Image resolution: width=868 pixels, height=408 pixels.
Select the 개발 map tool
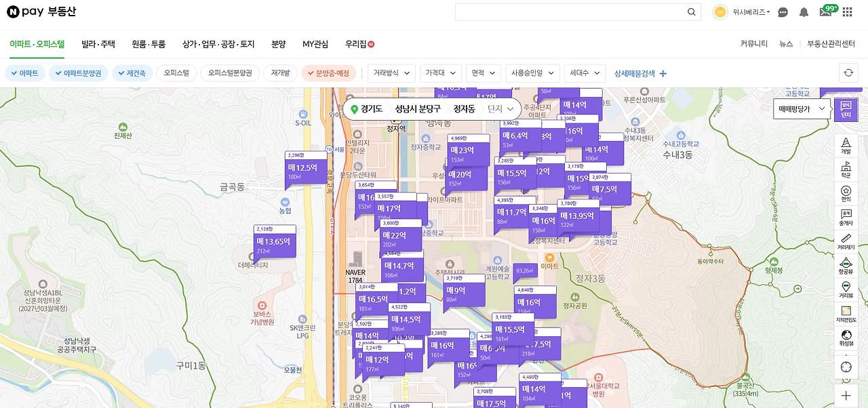pos(846,146)
